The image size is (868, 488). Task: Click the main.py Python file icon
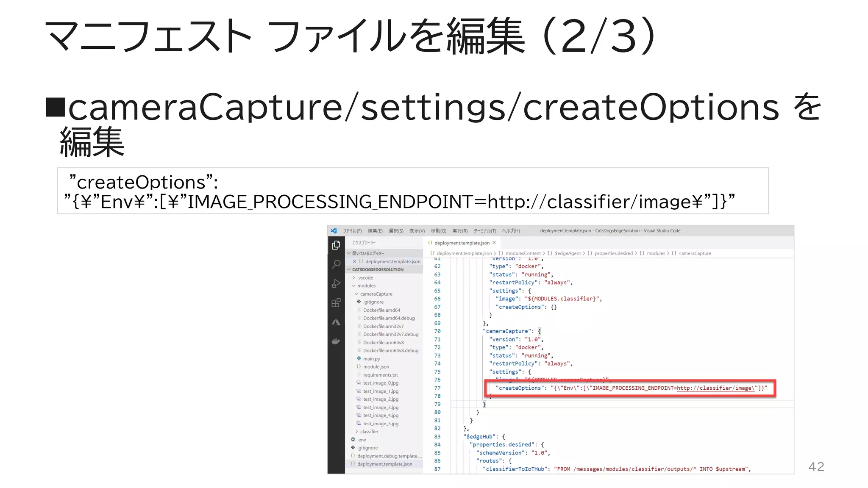[359, 358]
